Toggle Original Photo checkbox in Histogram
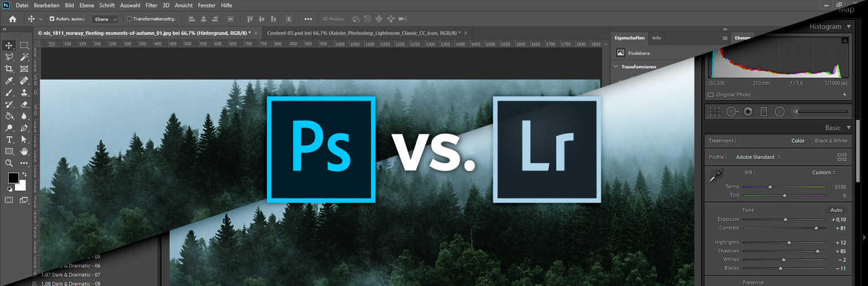The image size is (868, 286). coord(710,95)
